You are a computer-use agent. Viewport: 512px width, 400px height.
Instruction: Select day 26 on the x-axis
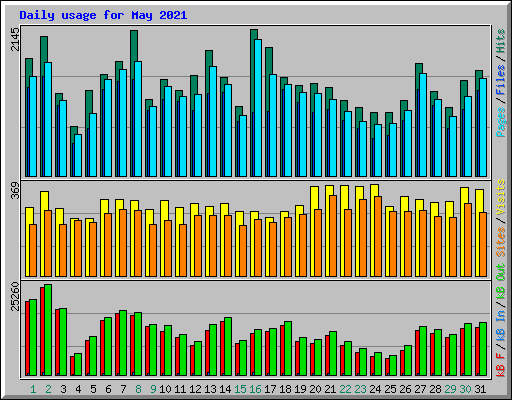[405, 389]
